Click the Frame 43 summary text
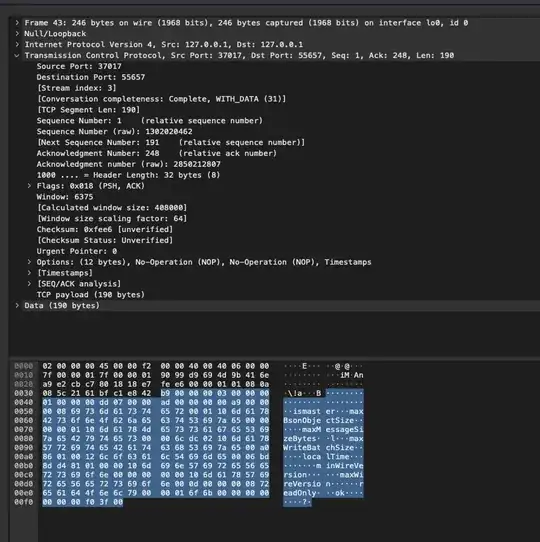The image size is (540, 542). coord(246,23)
